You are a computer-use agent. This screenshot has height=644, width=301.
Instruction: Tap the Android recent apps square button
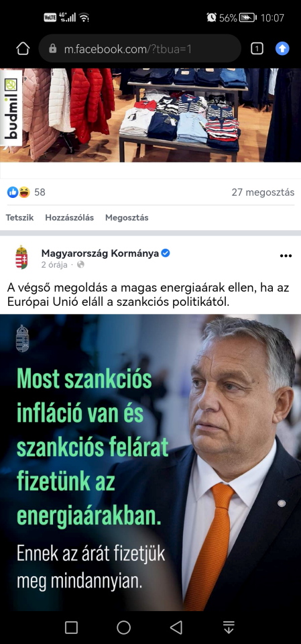point(72,627)
